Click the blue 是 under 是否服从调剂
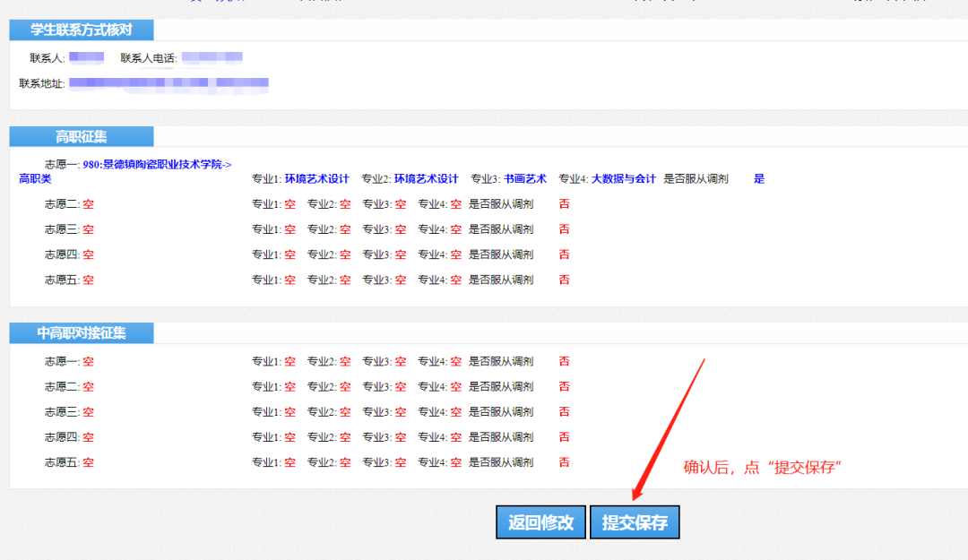 click(x=759, y=179)
